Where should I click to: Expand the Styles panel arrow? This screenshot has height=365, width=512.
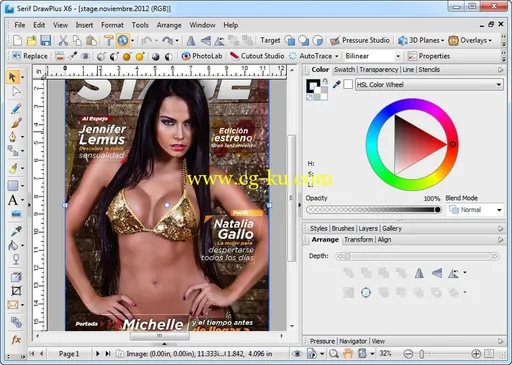pos(500,228)
